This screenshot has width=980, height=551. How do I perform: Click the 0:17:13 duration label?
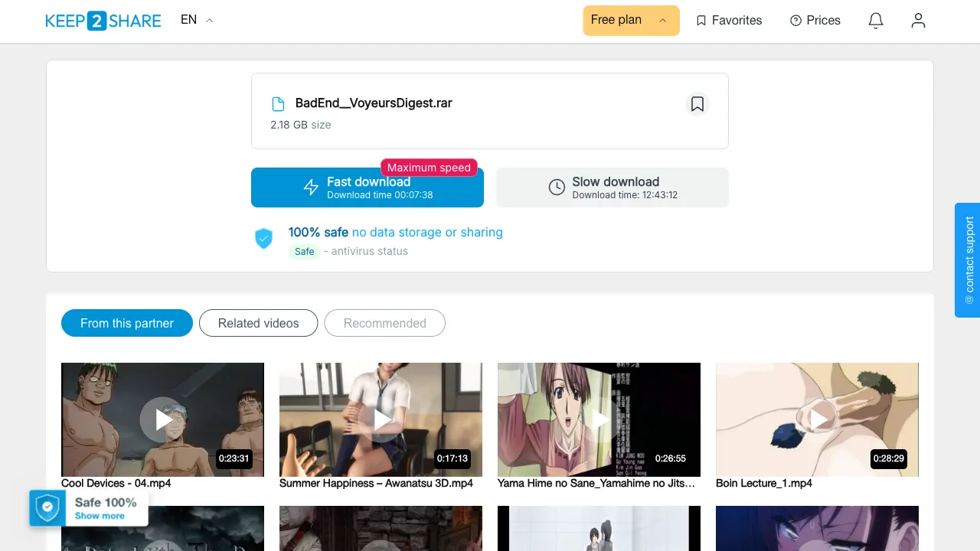point(452,458)
